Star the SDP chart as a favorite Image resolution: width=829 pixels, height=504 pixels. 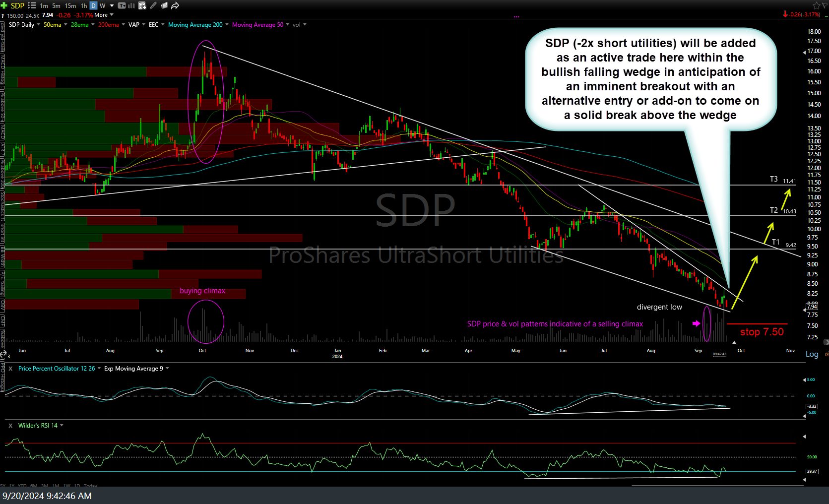tap(816, 5)
